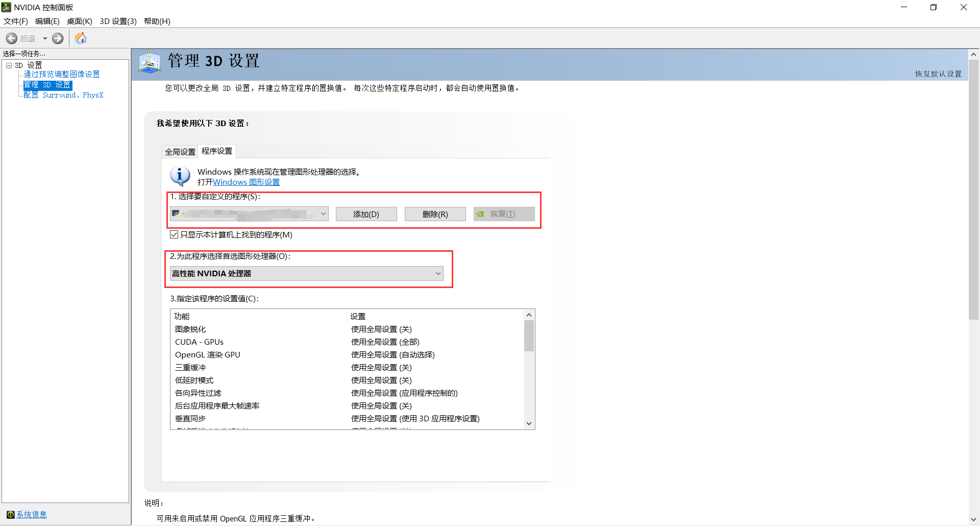Open the 3D 设置(3) menu
This screenshot has width=980, height=526.
(x=118, y=21)
